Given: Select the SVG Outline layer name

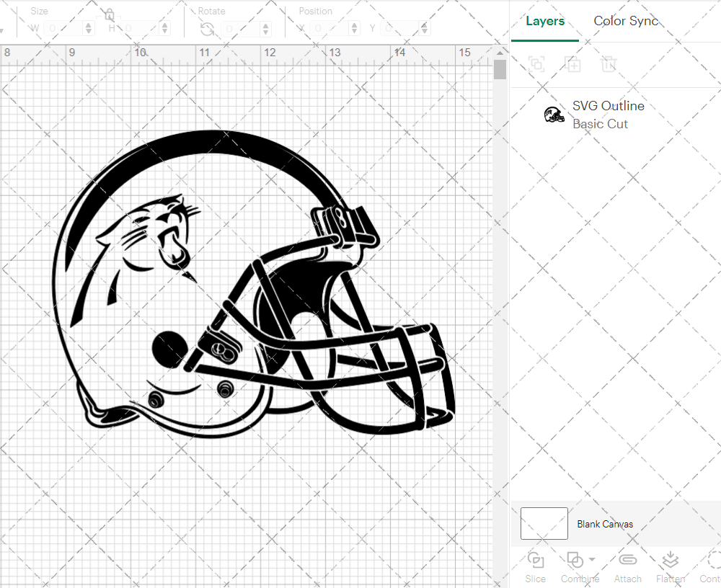Looking at the screenshot, I should (608, 106).
